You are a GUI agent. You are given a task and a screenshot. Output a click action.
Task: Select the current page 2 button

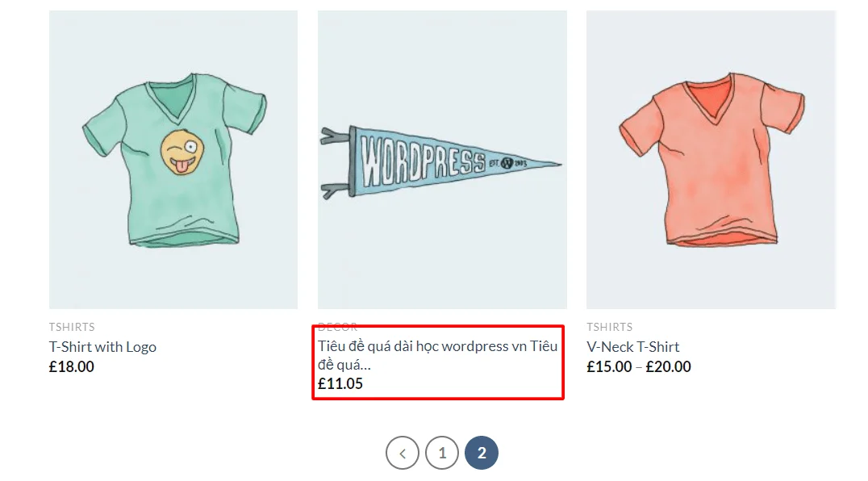482,453
